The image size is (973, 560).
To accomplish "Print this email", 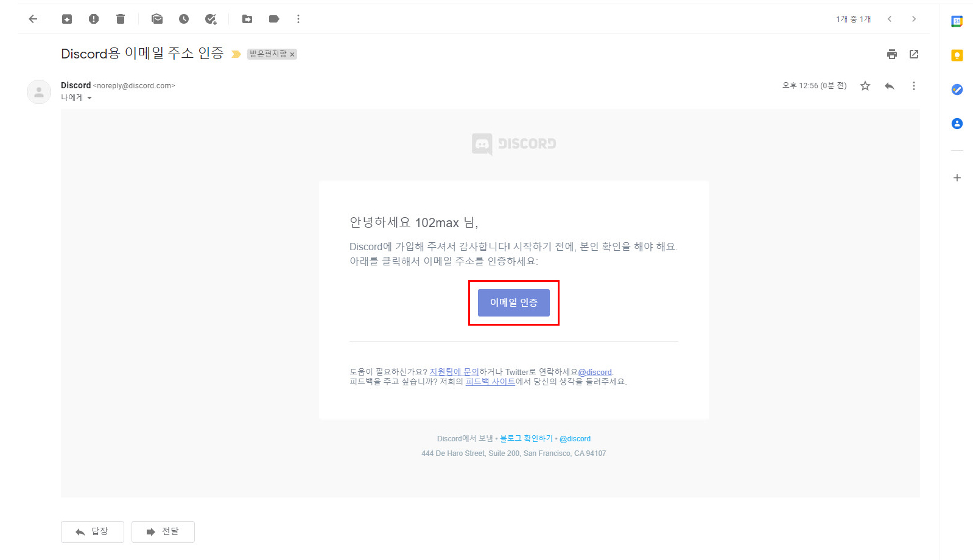I will pos(892,54).
